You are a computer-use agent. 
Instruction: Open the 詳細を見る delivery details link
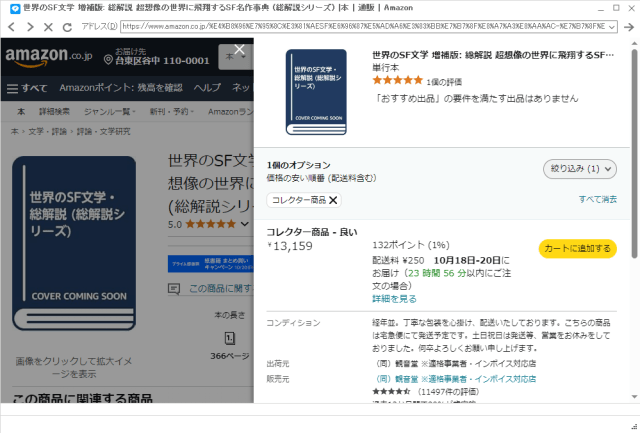394,299
